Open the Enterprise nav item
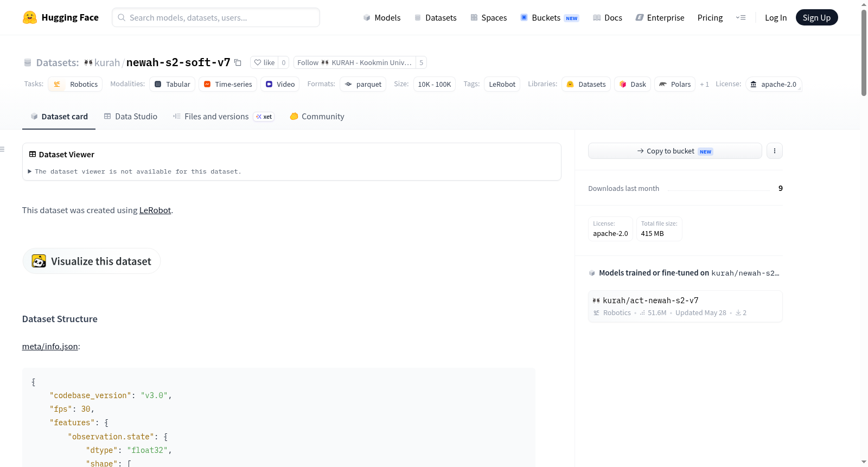Screen dimensions: 868x467 pyautogui.click(x=660, y=17)
